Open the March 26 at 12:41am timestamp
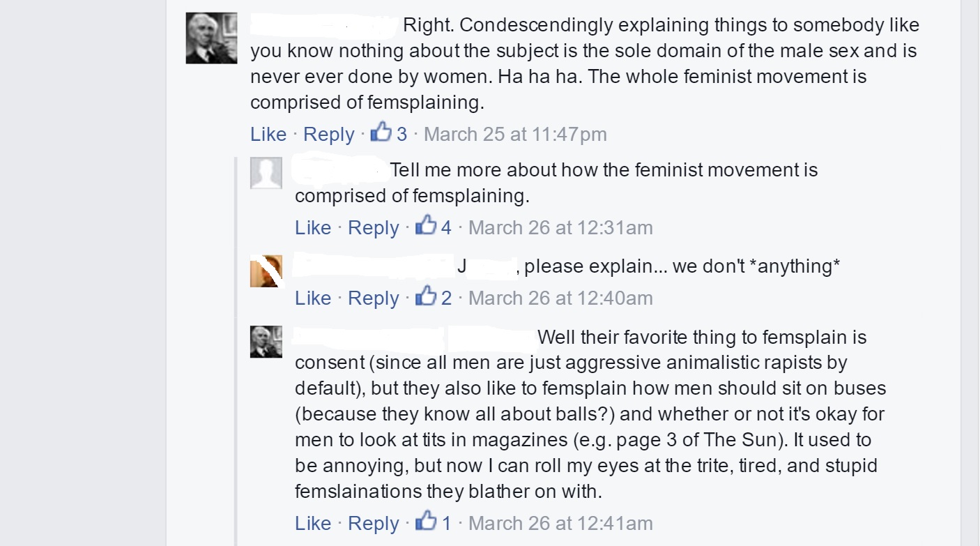This screenshot has height=546, width=980. click(560, 523)
